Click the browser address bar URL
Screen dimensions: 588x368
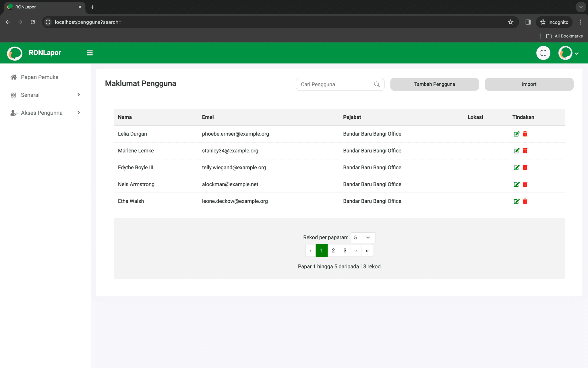point(88,22)
